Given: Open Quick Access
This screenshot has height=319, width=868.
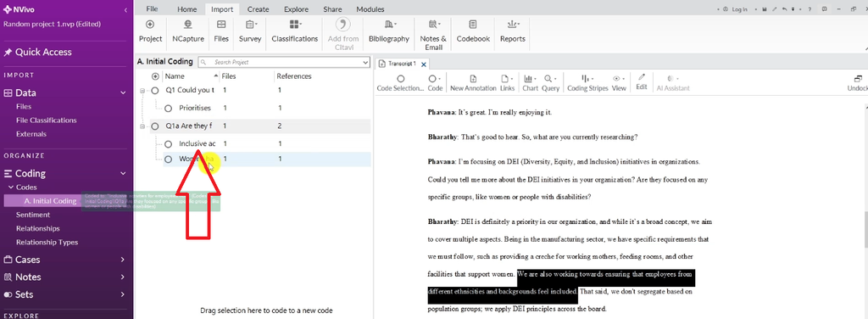Looking at the screenshot, I should 37,52.
